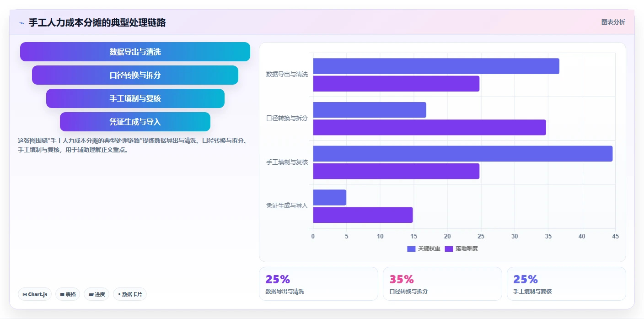Image resolution: width=644 pixels, height=319 pixels.
Task: Click 落地难度 bar for 手工填制与复核
Action: (x=396, y=171)
